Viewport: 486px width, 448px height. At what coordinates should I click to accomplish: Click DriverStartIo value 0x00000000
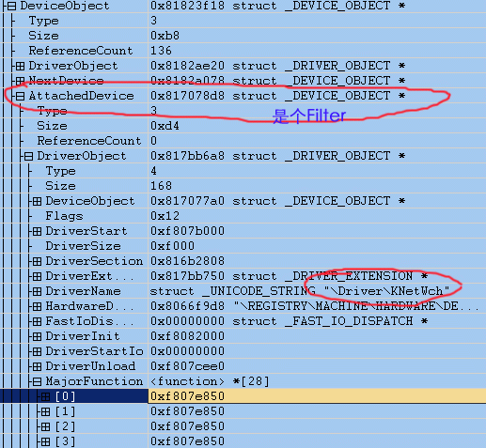tap(187, 351)
